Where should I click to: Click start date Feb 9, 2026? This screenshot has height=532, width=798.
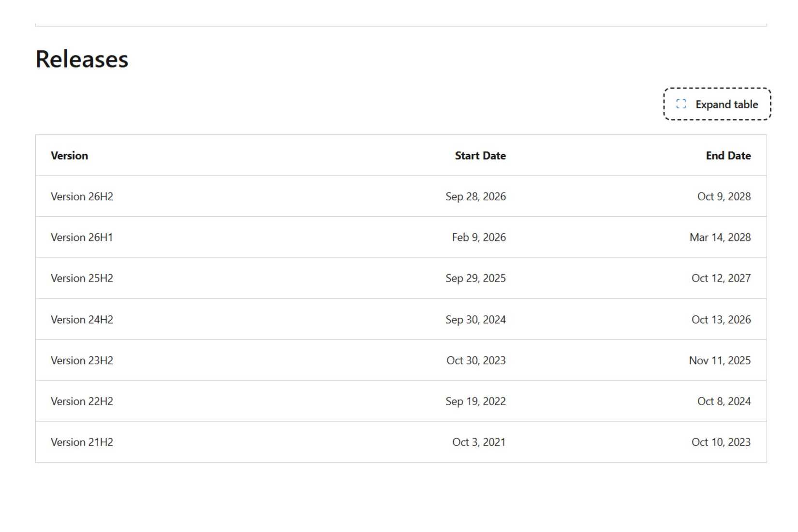point(479,237)
